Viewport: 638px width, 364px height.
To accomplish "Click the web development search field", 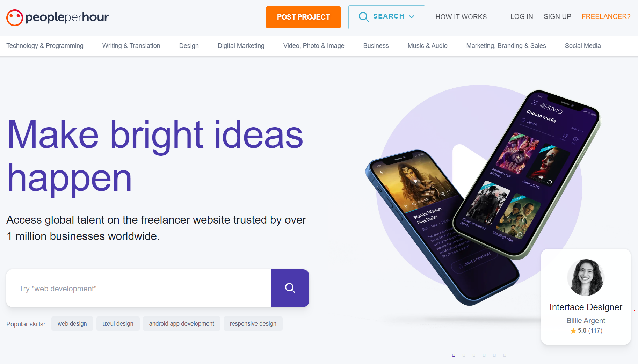I will [x=139, y=288].
